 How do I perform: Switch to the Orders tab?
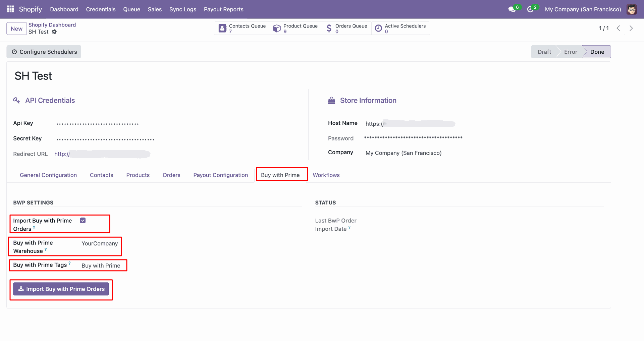pyautogui.click(x=171, y=175)
